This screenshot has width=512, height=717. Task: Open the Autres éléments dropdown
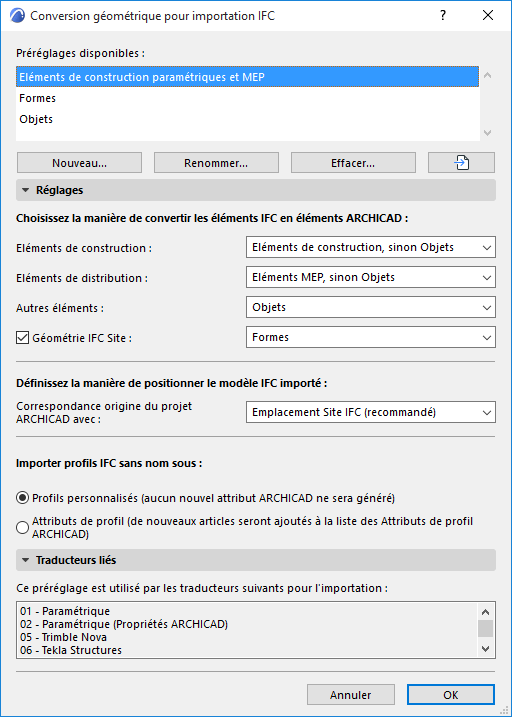[371, 307]
